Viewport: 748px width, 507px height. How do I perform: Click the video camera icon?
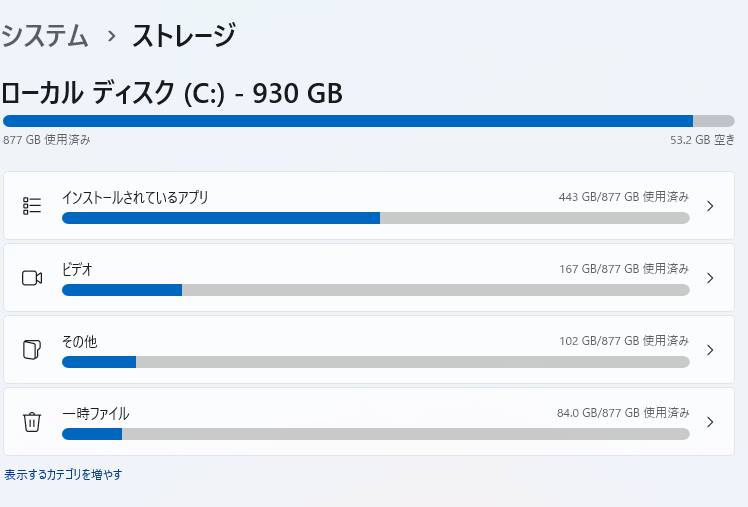32,278
